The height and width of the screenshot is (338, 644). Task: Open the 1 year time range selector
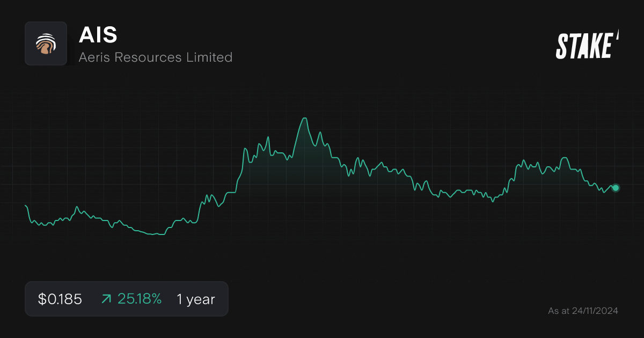pos(195,299)
